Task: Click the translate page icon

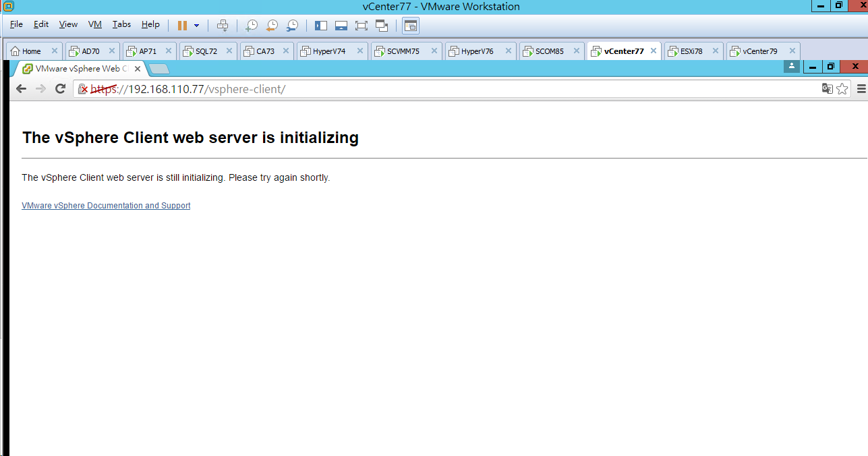Action: pos(827,89)
